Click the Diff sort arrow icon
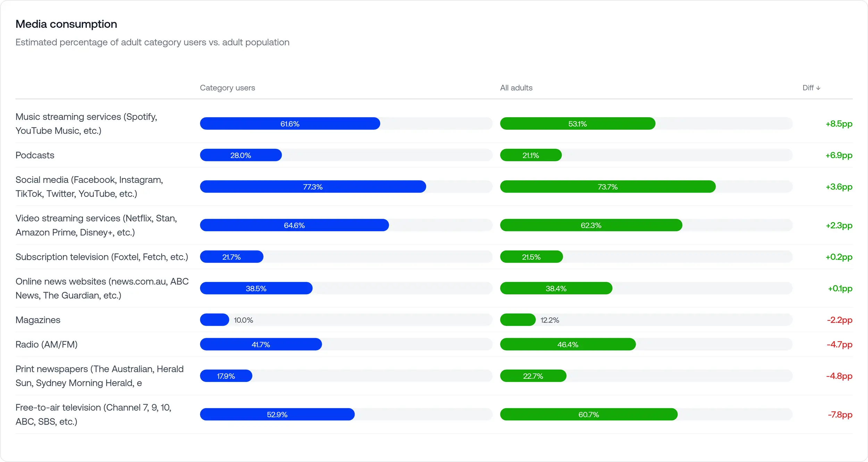This screenshot has width=868, height=462. tap(818, 88)
